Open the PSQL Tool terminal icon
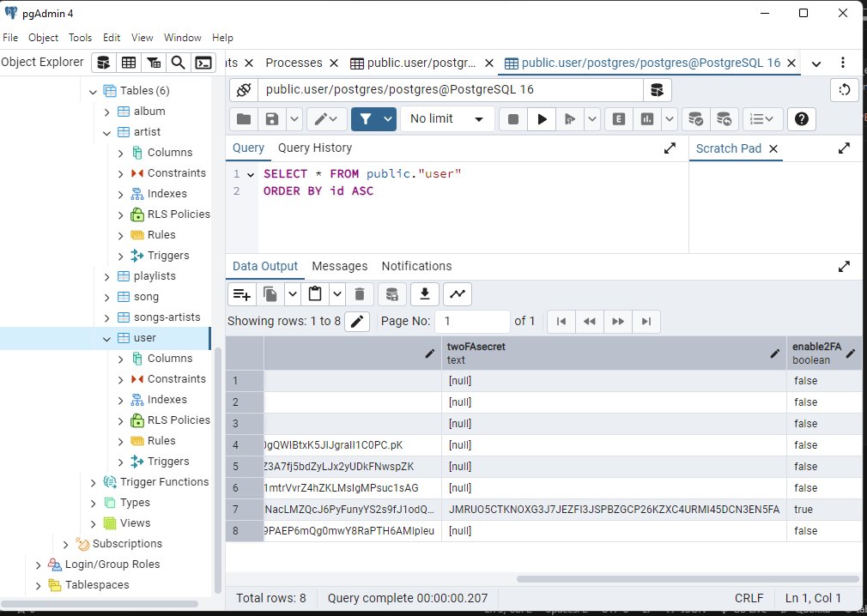The width and height of the screenshot is (867, 616). click(x=203, y=63)
